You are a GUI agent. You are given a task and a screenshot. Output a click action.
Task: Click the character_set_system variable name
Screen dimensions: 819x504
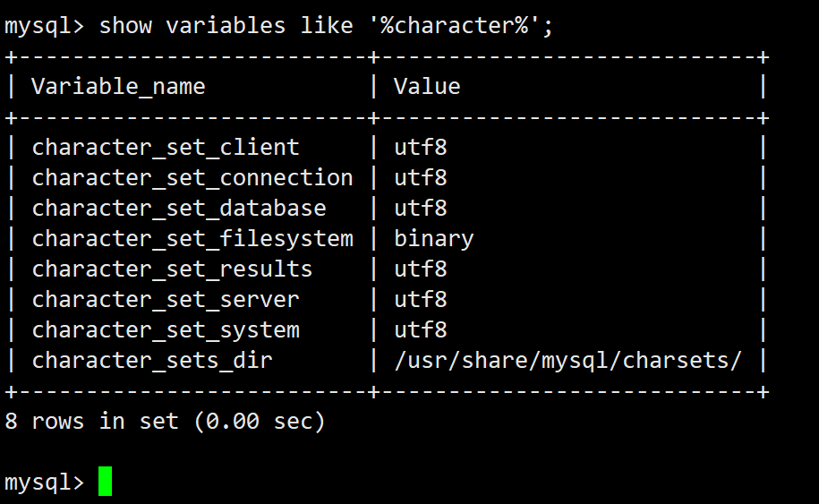(166, 330)
